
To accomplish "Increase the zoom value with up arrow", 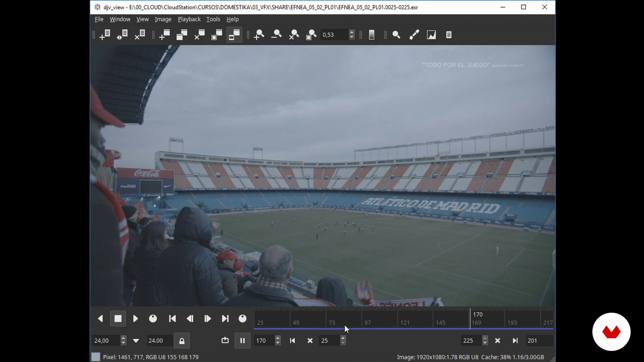I will 352,32.
